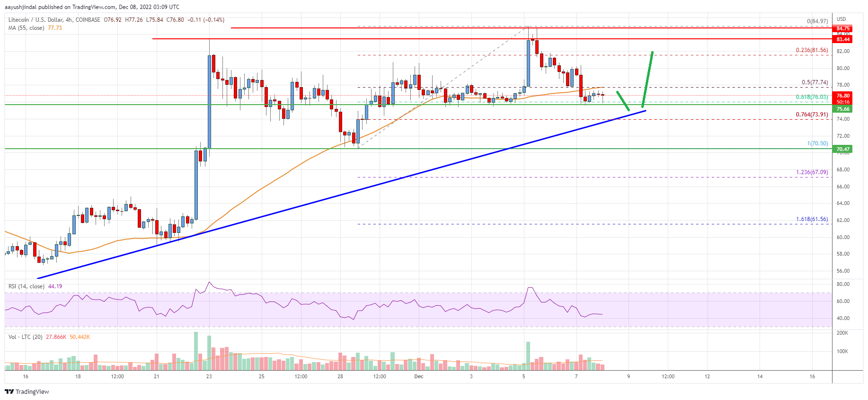Click the TradingView logo at bottom left
The image size is (868, 400).
point(27,391)
